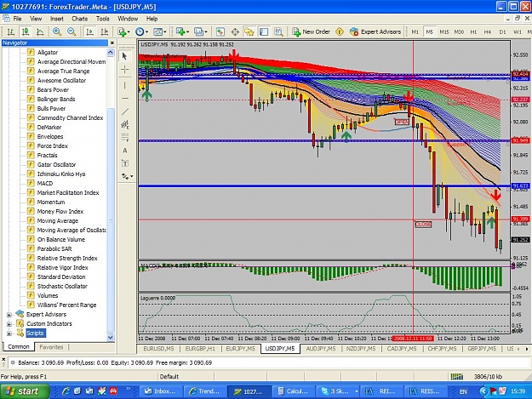Open the Market Watch window
Viewport: 532px width, 399px height.
coord(220,31)
